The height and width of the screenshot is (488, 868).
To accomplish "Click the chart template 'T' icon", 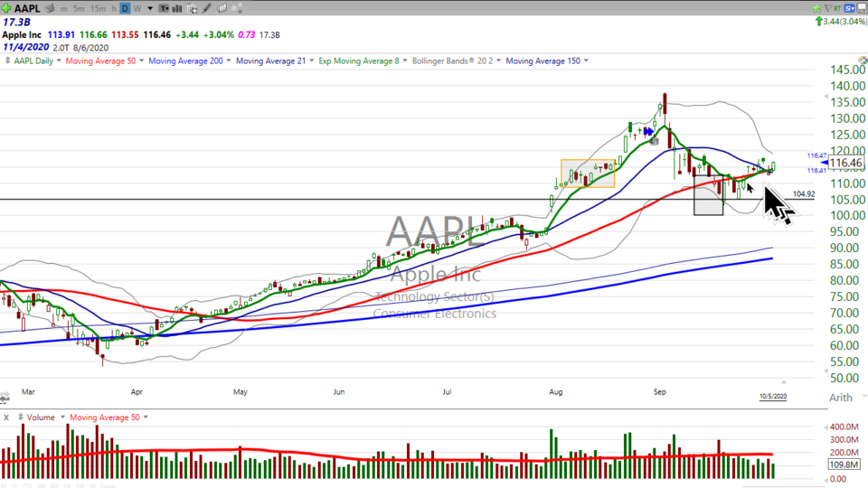I will pyautogui.click(x=164, y=8).
